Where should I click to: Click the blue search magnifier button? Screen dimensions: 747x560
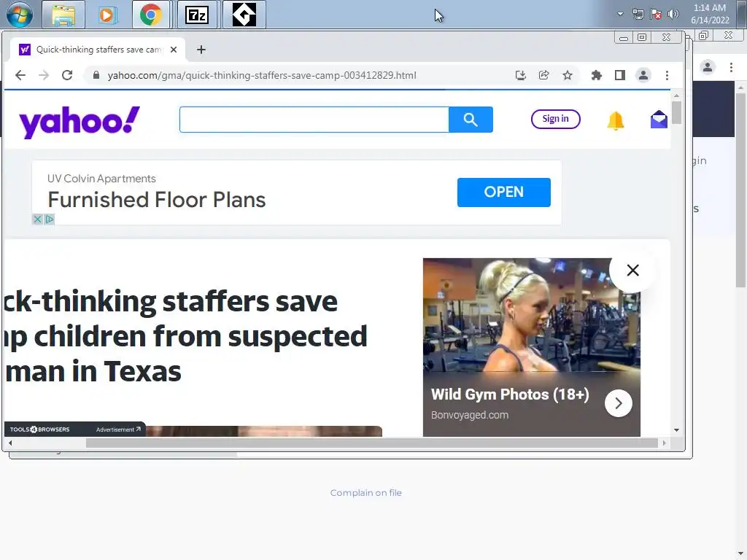(x=471, y=120)
